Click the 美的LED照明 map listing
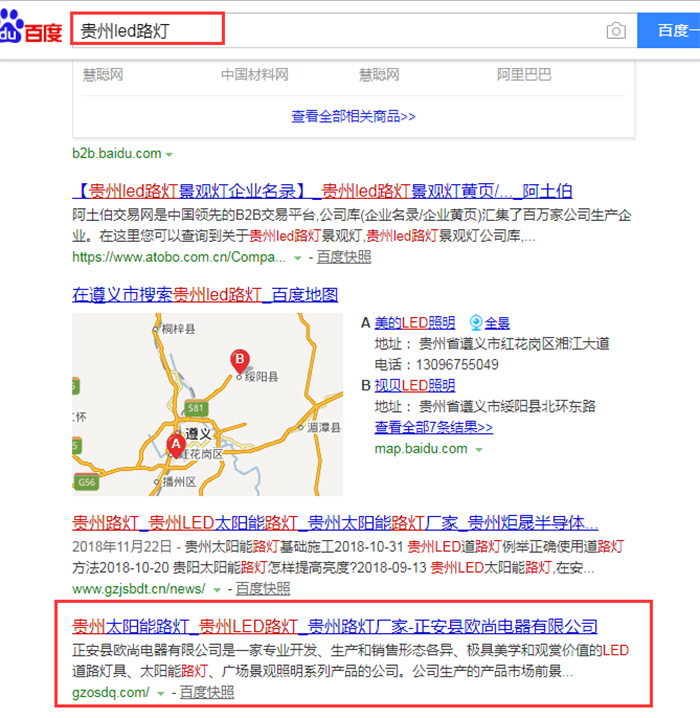Viewport: 700px width, 718px height. pos(414,323)
